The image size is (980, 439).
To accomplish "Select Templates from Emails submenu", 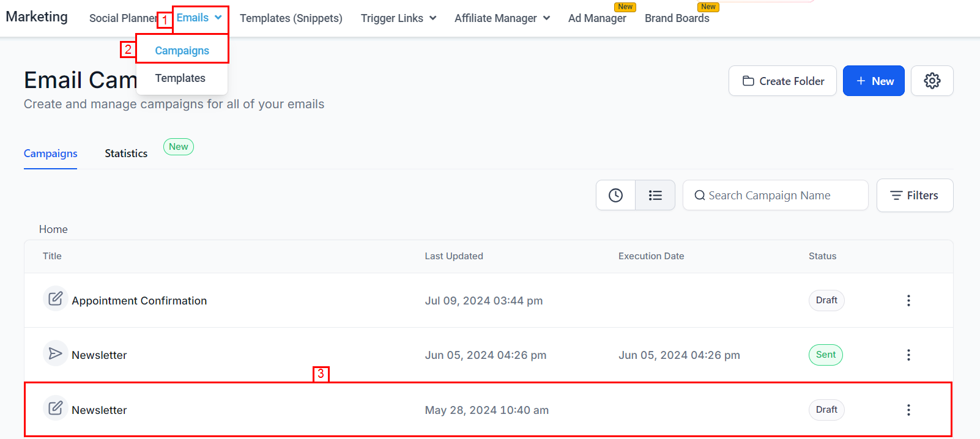I will [x=180, y=78].
